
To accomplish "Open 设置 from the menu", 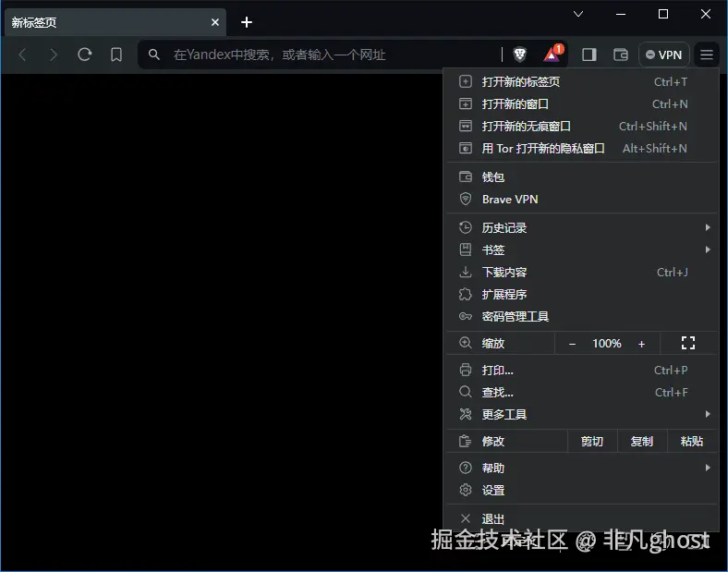I will [x=582, y=491].
